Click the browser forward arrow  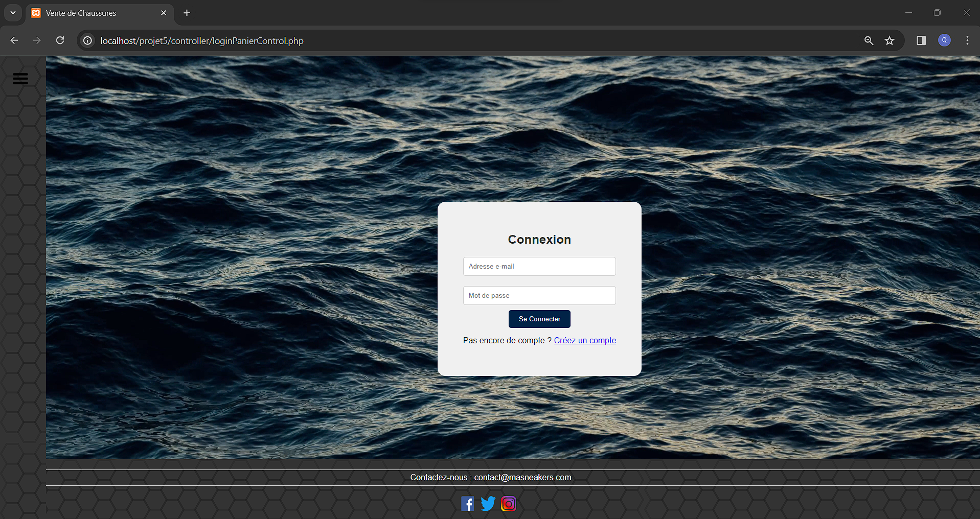(x=37, y=40)
